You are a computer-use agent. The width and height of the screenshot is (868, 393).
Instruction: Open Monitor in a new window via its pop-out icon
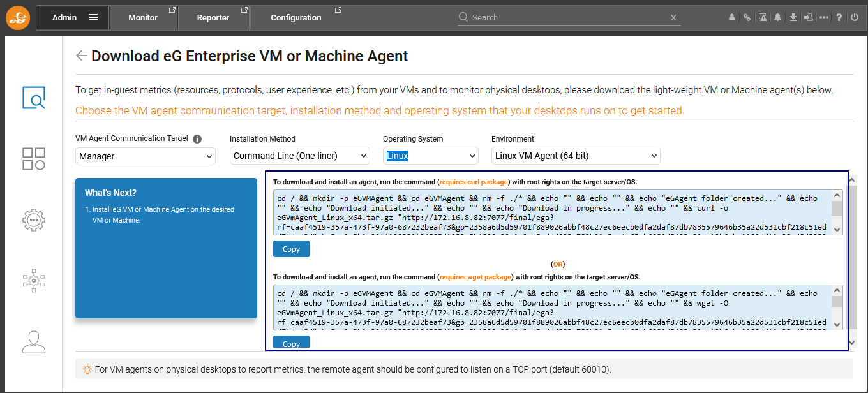pyautogui.click(x=172, y=10)
